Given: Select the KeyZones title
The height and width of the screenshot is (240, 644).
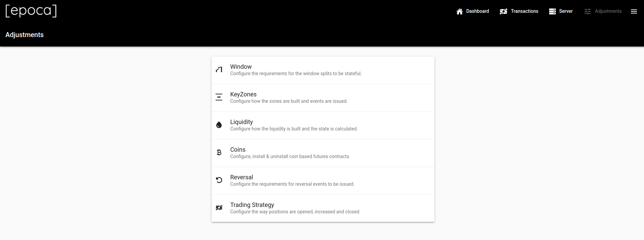Looking at the screenshot, I should pos(243,94).
